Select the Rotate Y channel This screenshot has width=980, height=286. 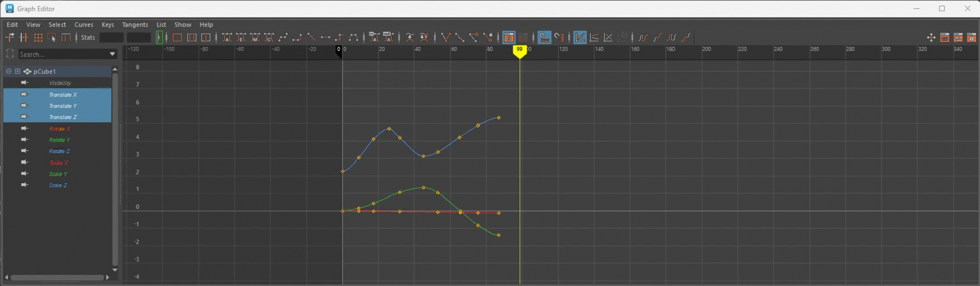[x=59, y=140]
